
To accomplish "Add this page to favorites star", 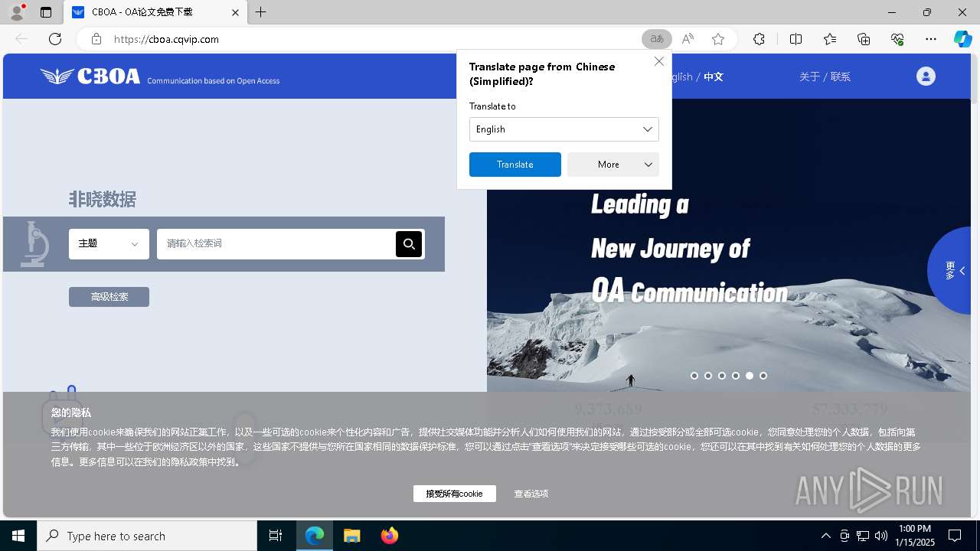I will coord(718,39).
